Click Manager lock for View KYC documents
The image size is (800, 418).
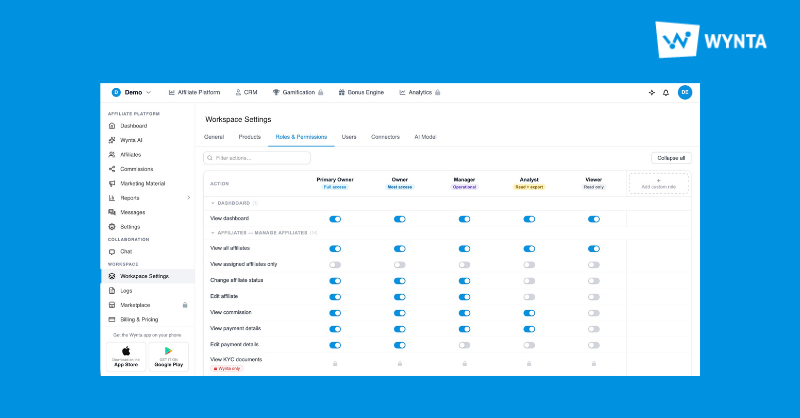pos(464,364)
